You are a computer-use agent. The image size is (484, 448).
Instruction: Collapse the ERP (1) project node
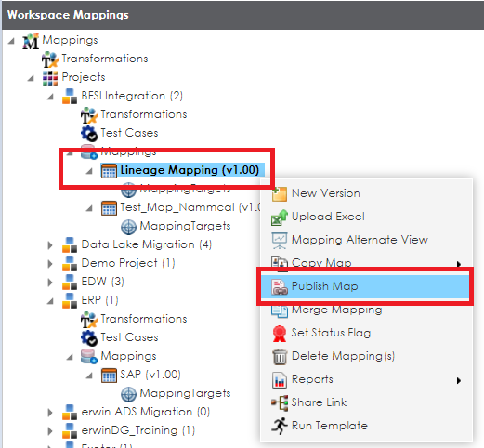point(50,301)
